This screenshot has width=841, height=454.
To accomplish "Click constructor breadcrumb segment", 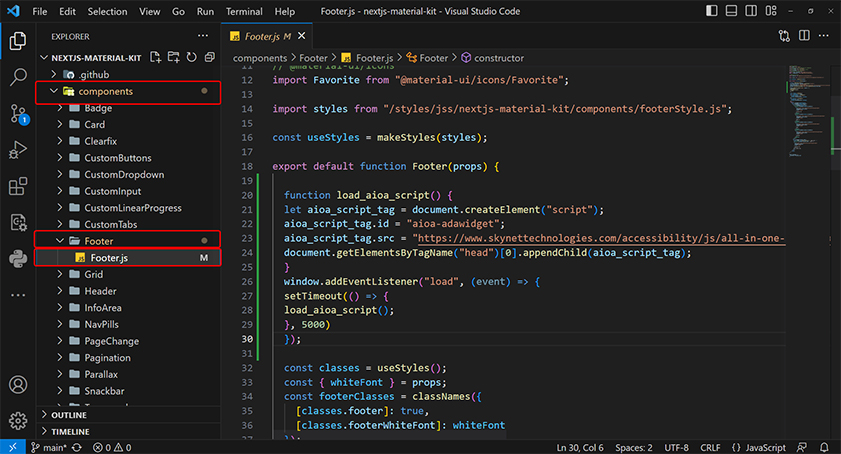I will (499, 58).
